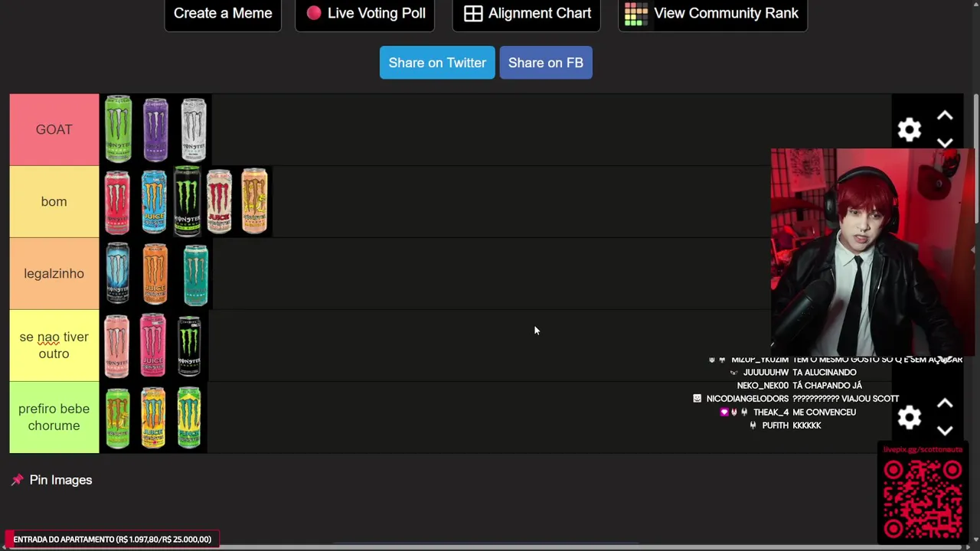The width and height of the screenshot is (980, 551).
Task: Pick the black Monster can with green top in bom
Action: (x=187, y=201)
